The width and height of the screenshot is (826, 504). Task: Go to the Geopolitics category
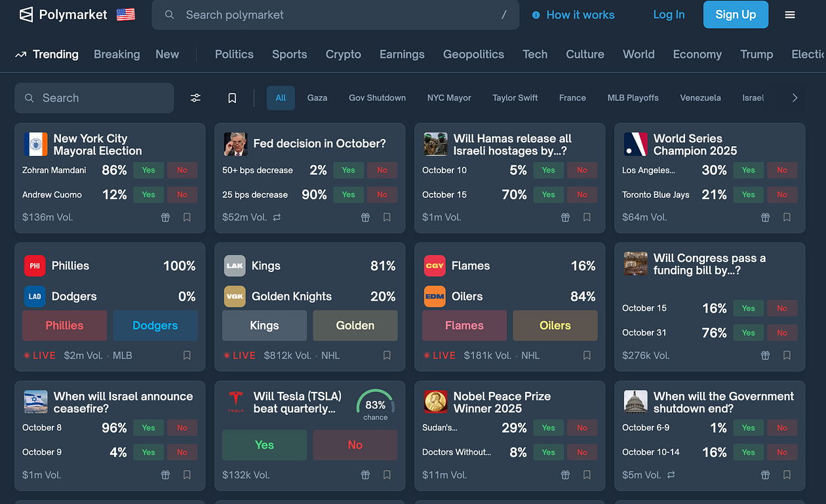[x=473, y=54]
